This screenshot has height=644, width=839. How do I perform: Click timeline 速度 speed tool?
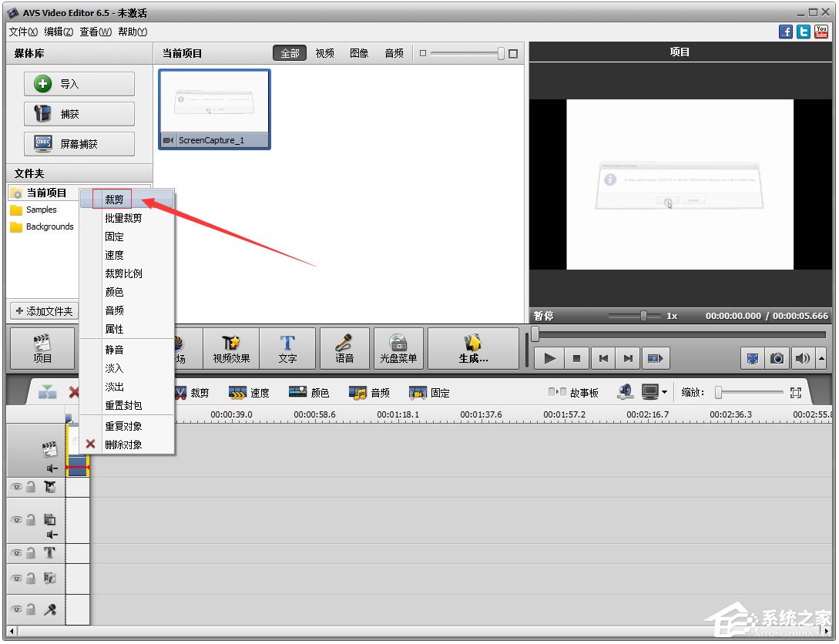click(249, 393)
